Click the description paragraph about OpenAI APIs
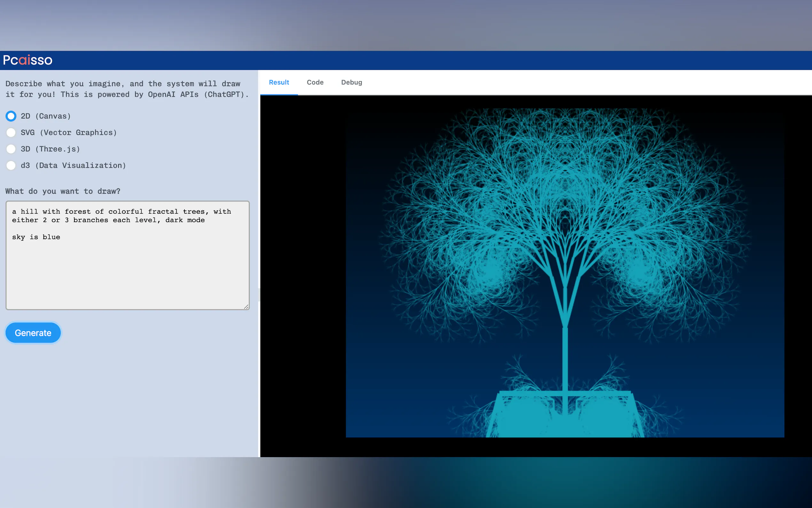 (127, 89)
